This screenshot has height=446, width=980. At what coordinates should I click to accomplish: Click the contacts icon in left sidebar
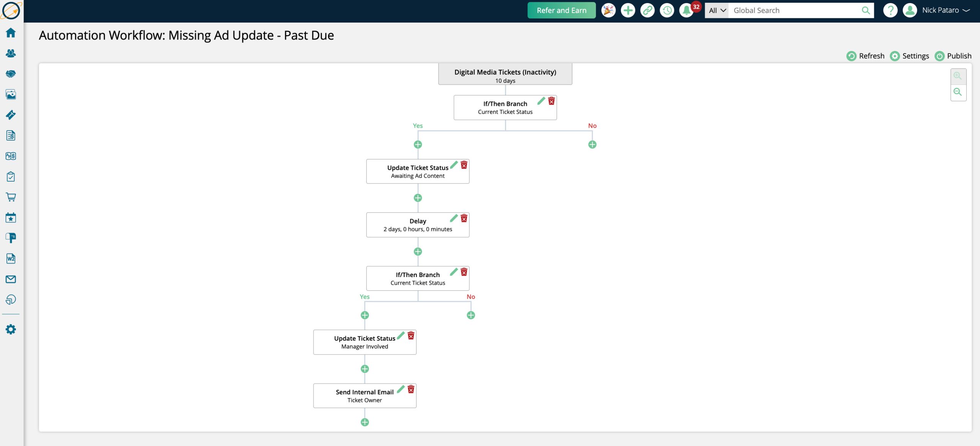pyautogui.click(x=11, y=53)
